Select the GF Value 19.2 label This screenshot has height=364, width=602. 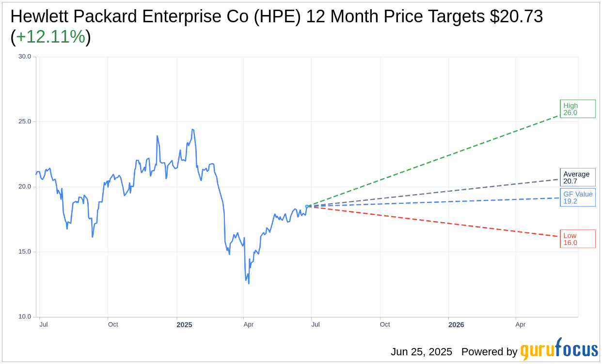click(x=578, y=197)
